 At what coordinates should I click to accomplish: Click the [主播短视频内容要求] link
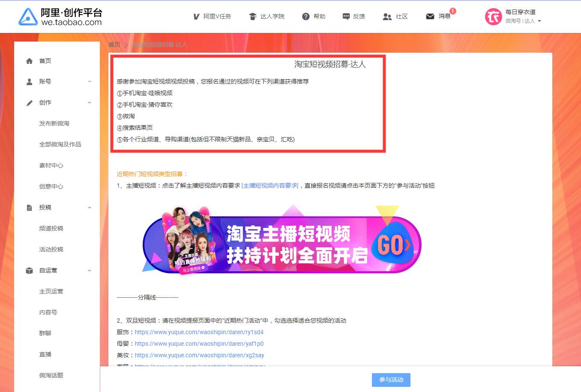pos(270,186)
